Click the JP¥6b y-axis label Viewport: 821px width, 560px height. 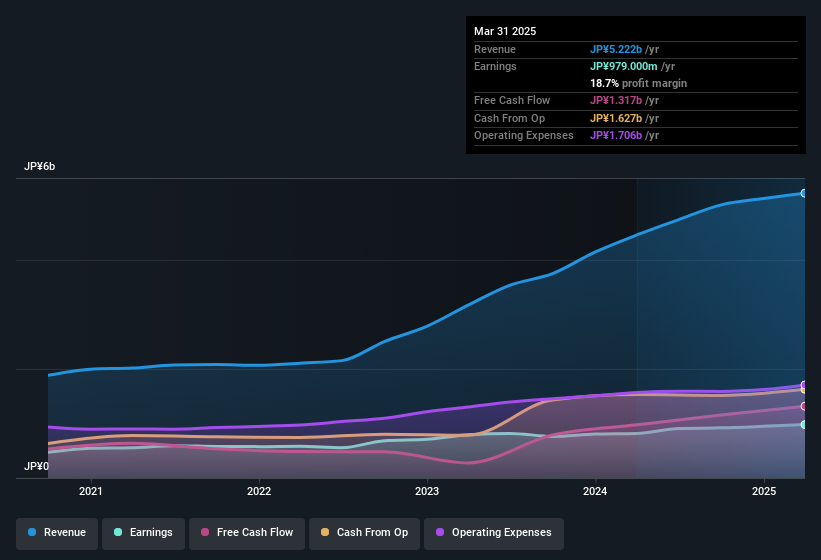39,166
